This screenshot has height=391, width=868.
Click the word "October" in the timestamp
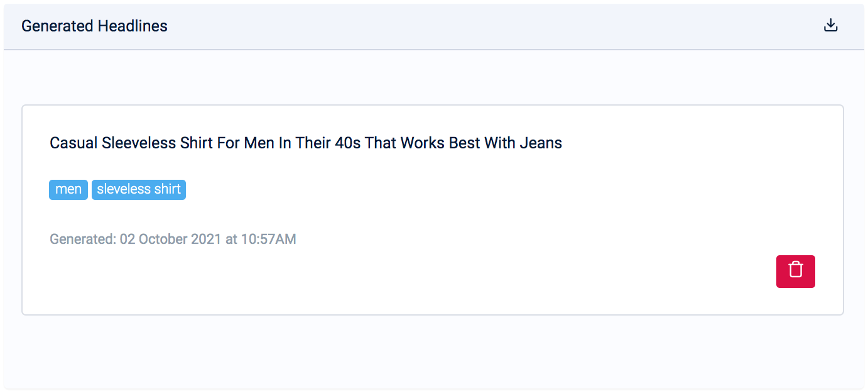point(164,239)
